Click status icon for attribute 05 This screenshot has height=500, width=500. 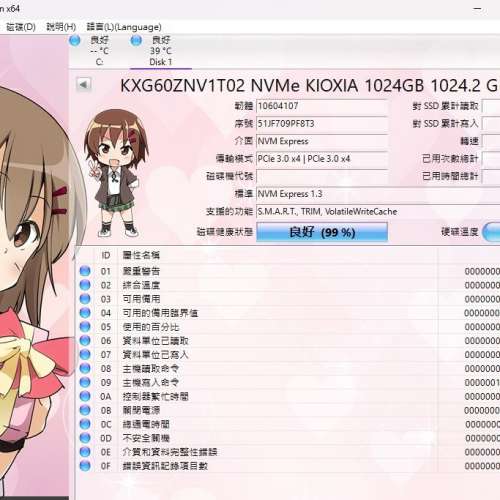point(85,327)
